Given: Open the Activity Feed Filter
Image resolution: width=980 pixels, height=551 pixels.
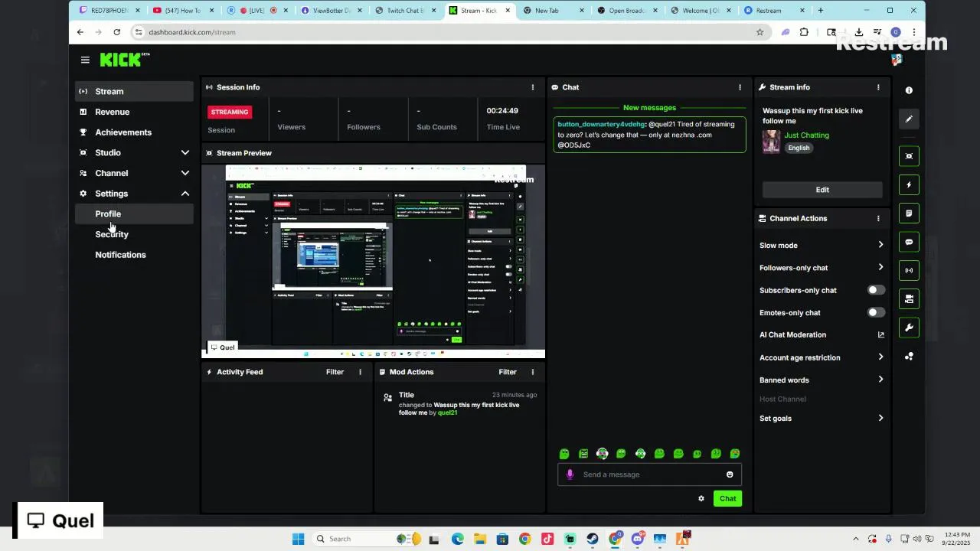Looking at the screenshot, I should click(335, 372).
